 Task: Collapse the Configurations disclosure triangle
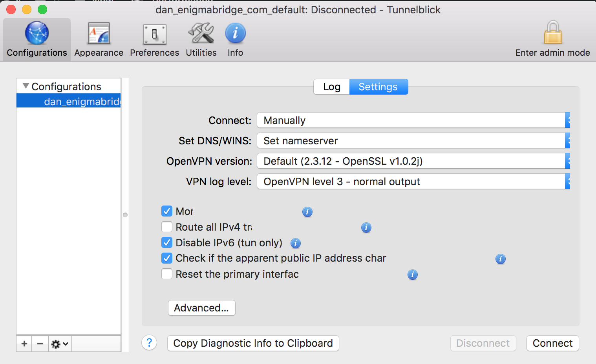(x=26, y=86)
